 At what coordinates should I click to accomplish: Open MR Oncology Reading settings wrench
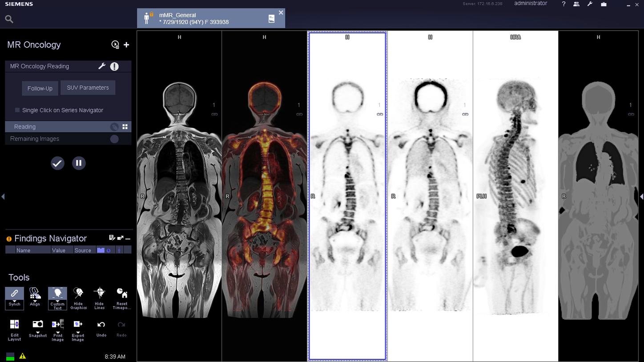102,66
